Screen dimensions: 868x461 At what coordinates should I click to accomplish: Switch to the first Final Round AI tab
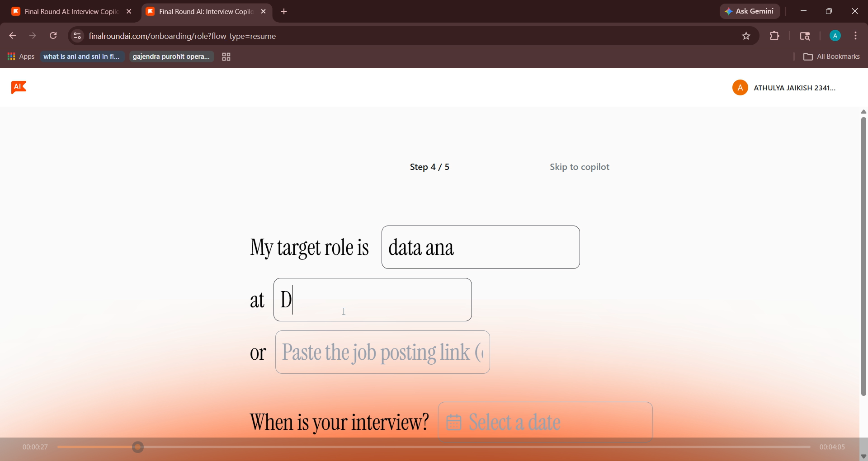pos(71,12)
